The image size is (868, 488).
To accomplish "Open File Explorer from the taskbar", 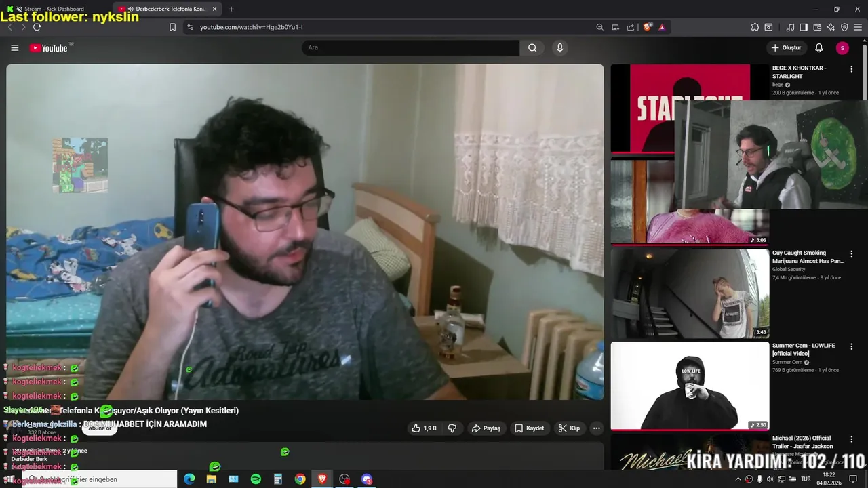I will [212, 479].
